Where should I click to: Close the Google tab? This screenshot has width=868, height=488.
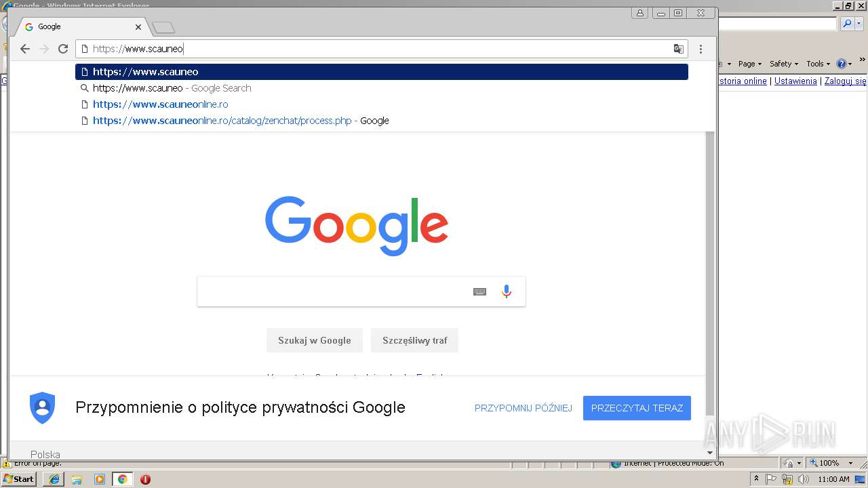pyautogui.click(x=138, y=27)
